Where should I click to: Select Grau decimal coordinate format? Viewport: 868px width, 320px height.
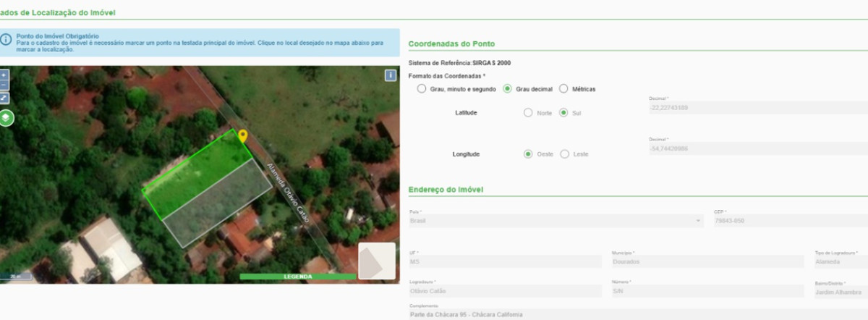point(507,89)
